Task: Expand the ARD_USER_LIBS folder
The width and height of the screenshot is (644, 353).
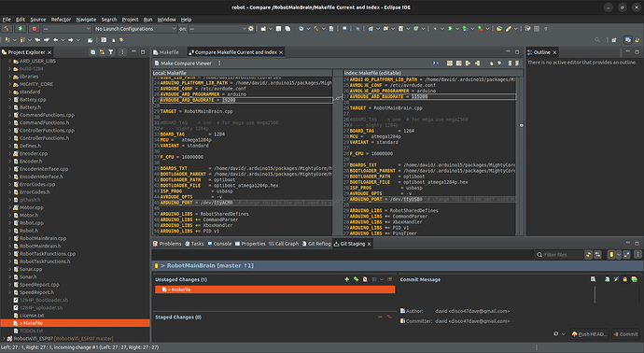Action: coord(10,61)
